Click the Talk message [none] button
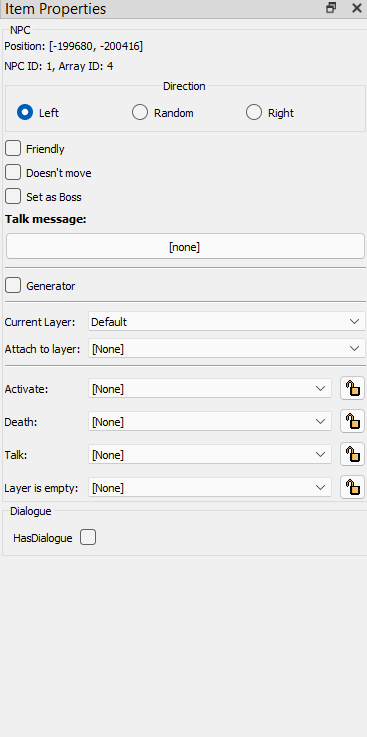The image size is (367, 737). coord(185,246)
